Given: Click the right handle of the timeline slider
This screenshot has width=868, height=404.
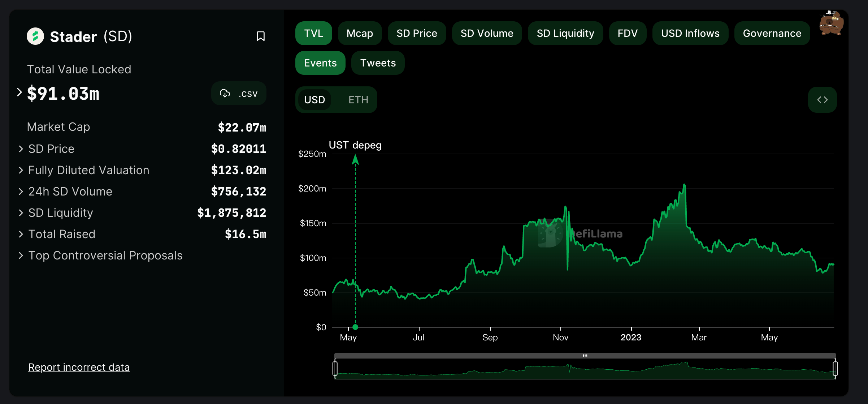Looking at the screenshot, I should [835, 369].
